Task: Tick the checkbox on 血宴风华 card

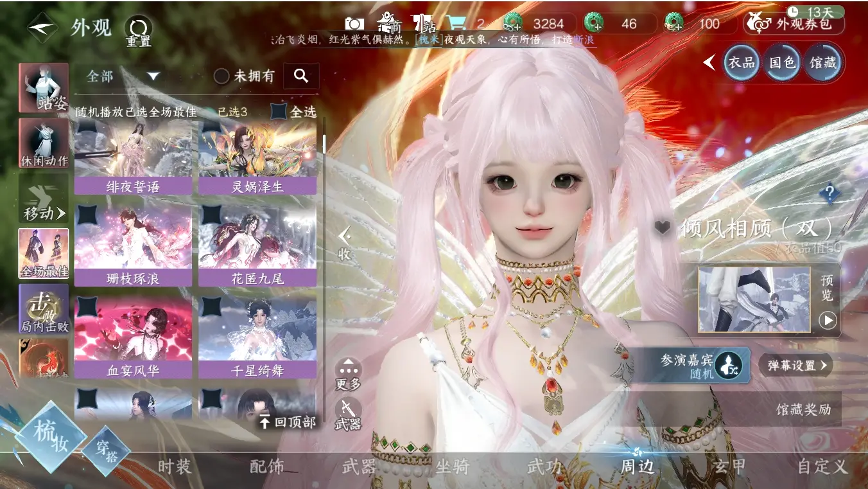Action: [88, 307]
